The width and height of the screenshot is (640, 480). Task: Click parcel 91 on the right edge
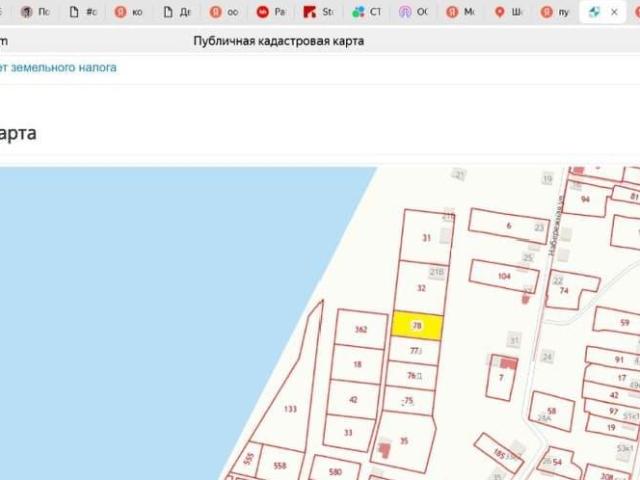pyautogui.click(x=619, y=360)
